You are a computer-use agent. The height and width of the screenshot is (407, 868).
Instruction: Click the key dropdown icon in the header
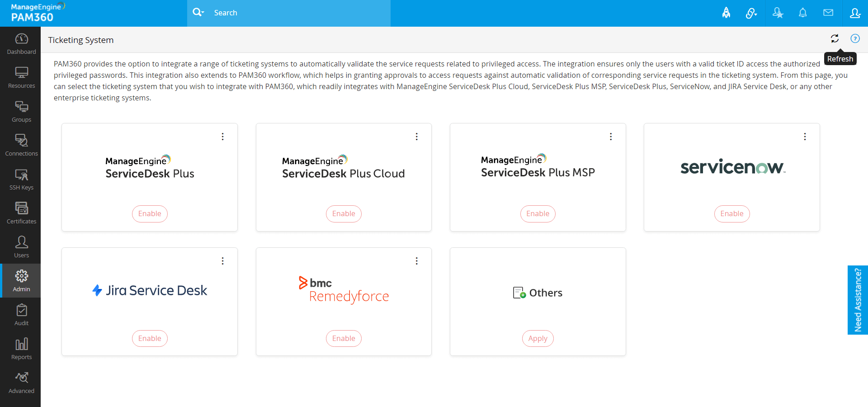751,13
